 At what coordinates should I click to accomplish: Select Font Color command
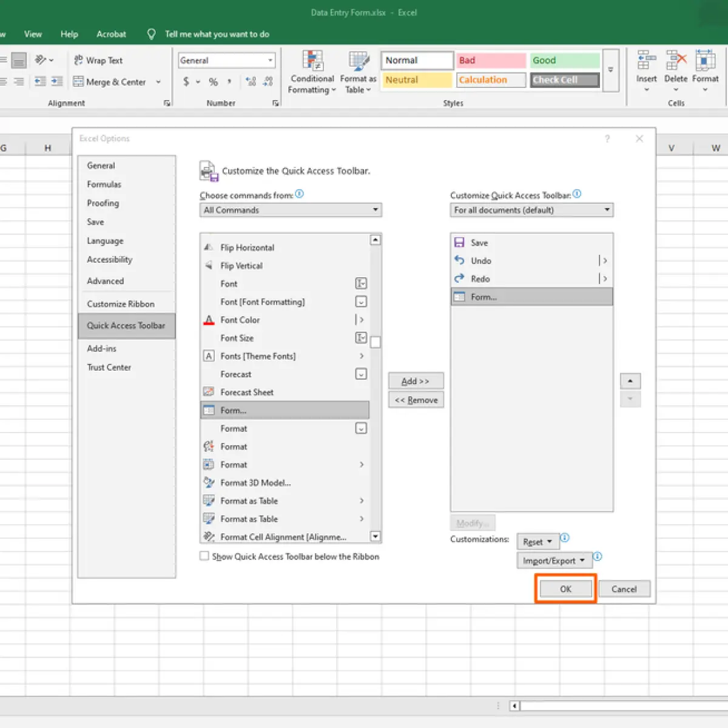285,320
